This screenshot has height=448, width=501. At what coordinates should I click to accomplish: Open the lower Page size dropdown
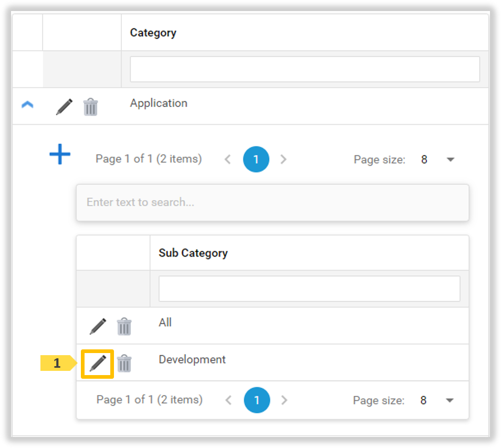(450, 400)
